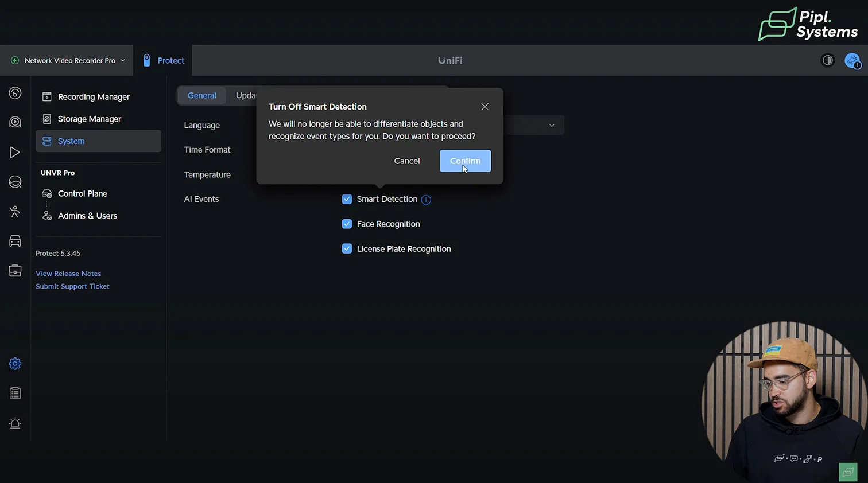Uncheck the Smart Detection checkbox

(347, 199)
